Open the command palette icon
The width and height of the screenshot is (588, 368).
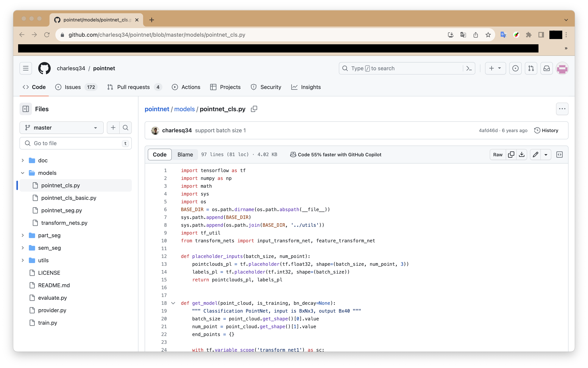click(x=469, y=68)
